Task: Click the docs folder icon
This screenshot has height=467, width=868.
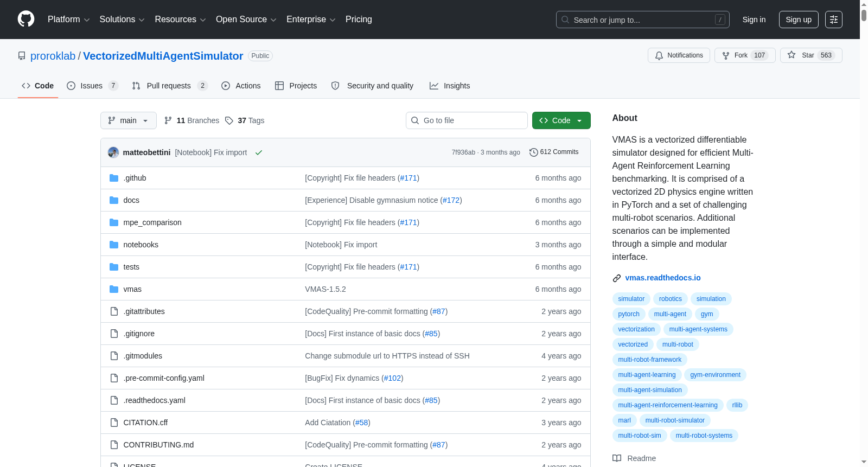Action: (114, 200)
